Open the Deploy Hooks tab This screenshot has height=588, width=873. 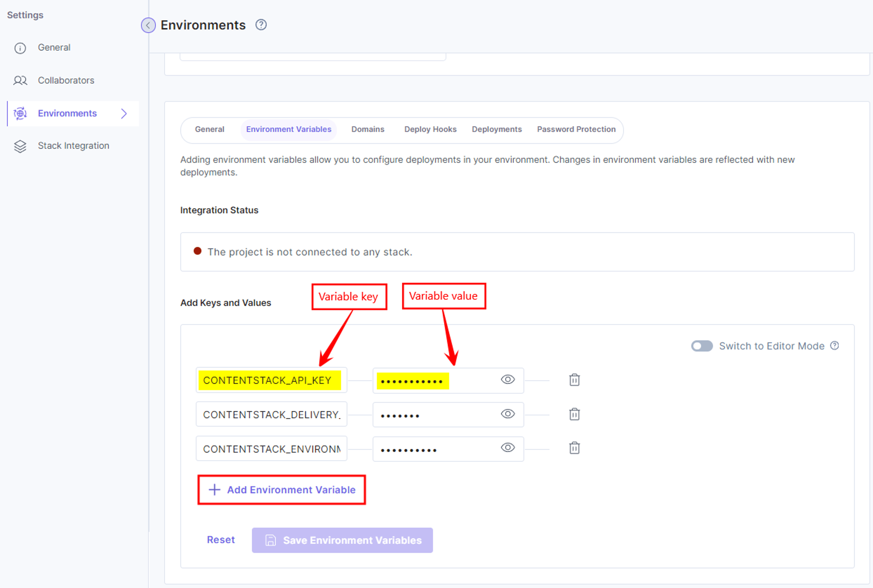coord(430,129)
